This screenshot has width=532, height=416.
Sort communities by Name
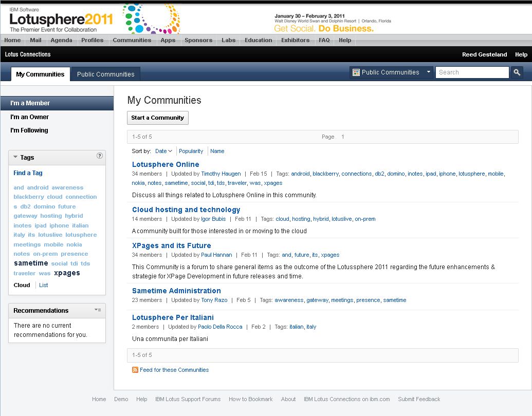coord(217,151)
